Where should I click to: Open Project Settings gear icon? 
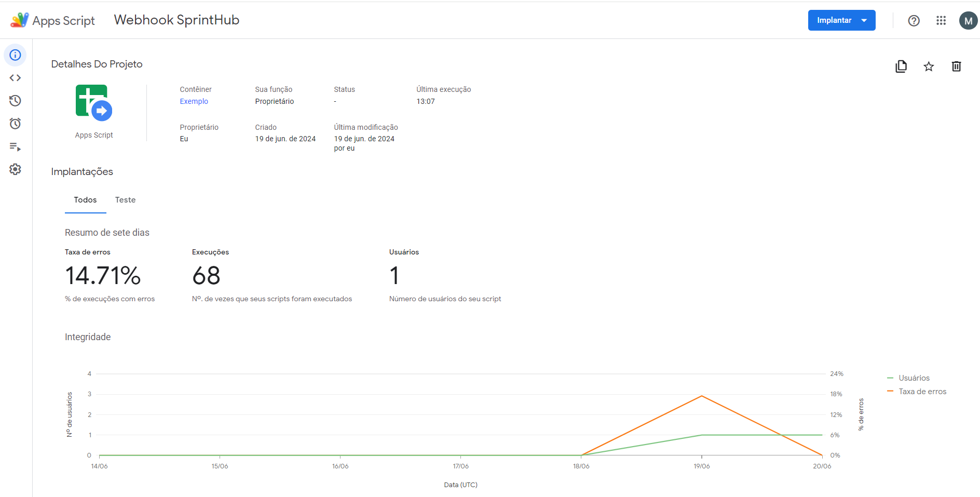tap(15, 169)
